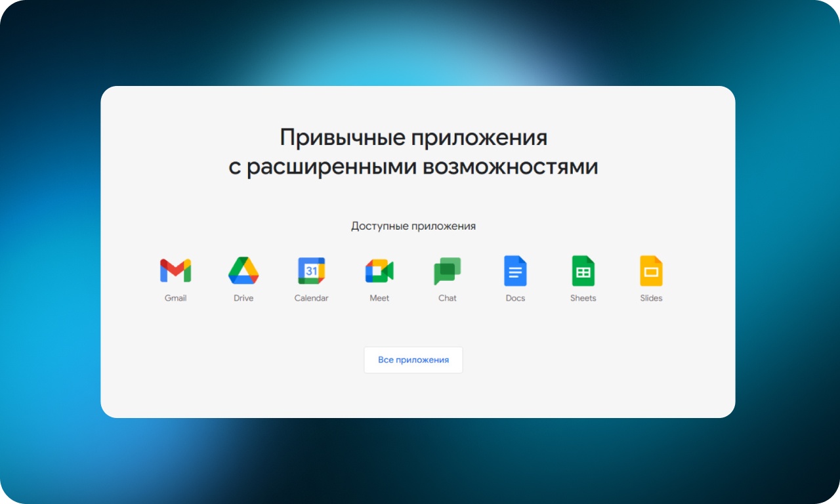840x504 pixels.
Task: Click the Calendar icon showing 31
Action: [x=311, y=269]
